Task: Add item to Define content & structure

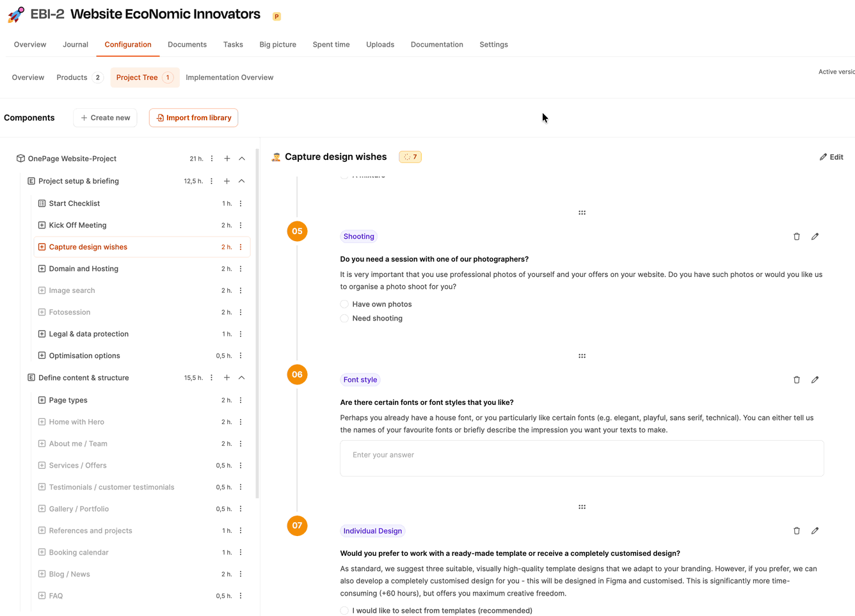Action: (x=227, y=378)
